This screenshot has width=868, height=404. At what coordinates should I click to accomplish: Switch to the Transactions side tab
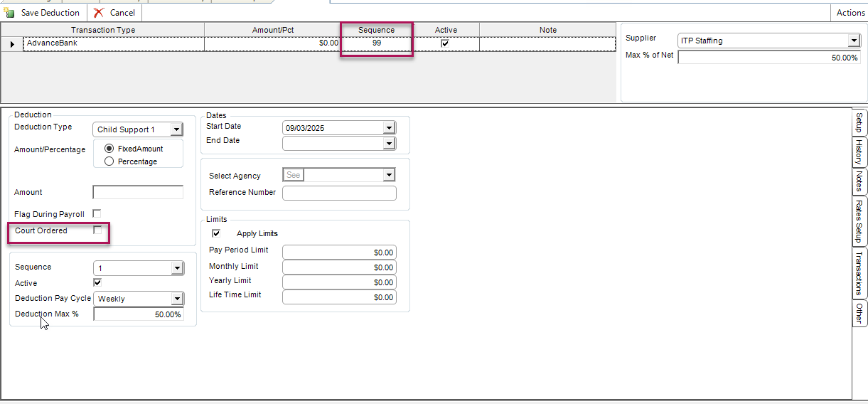[859, 273]
